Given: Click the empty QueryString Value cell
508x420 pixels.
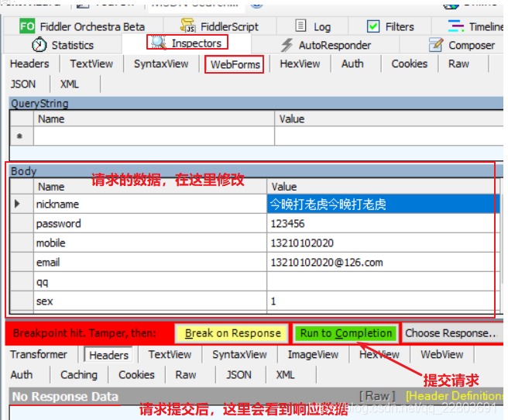Looking at the screenshot, I should (x=389, y=136).
